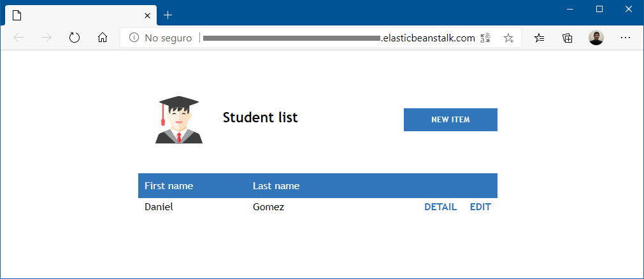Open browser Settings and more menu
Image resolution: width=644 pixels, height=279 pixels.
click(x=625, y=38)
